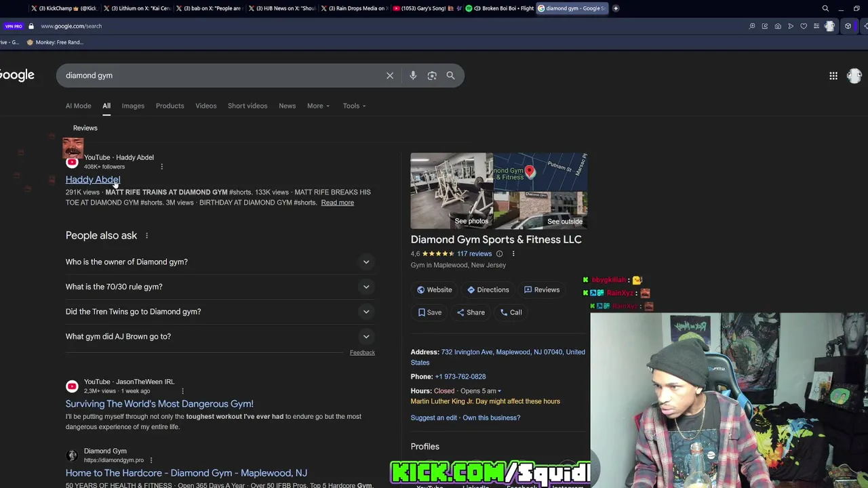Open the browser tab search icon
Image resolution: width=868 pixels, height=488 pixels.
[825, 8]
